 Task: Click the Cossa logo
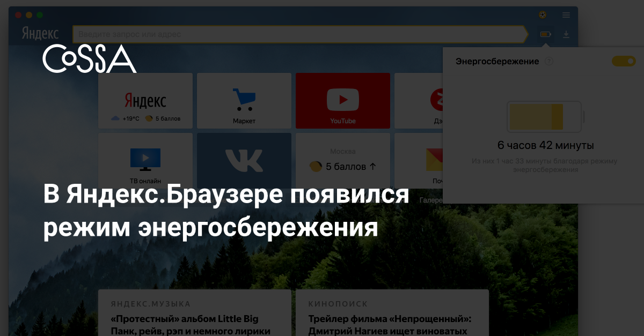[x=90, y=58]
